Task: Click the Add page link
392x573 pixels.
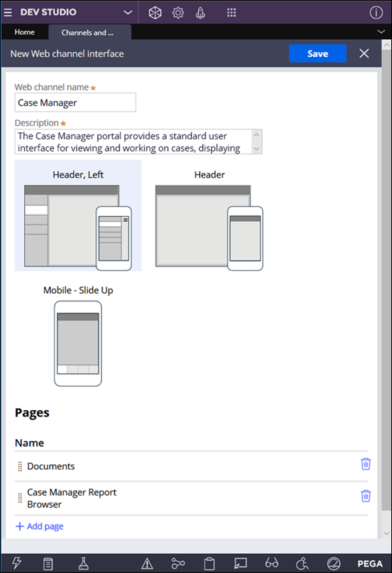Action: click(x=40, y=526)
